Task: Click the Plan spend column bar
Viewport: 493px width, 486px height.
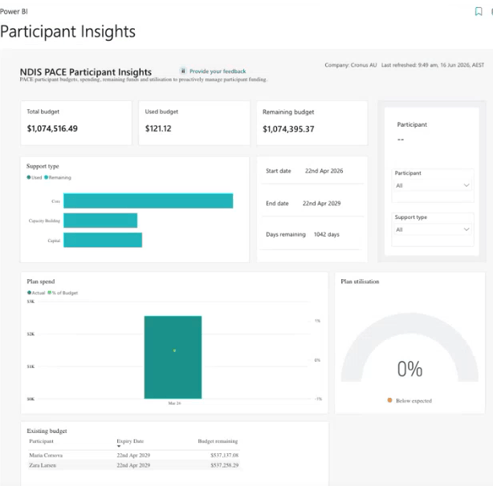Action: click(173, 357)
